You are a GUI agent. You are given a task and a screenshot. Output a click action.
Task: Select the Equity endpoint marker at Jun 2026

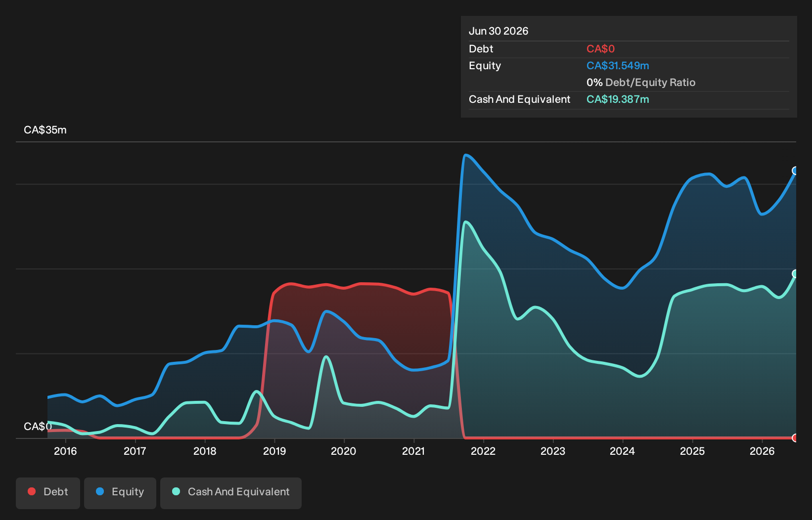click(795, 171)
